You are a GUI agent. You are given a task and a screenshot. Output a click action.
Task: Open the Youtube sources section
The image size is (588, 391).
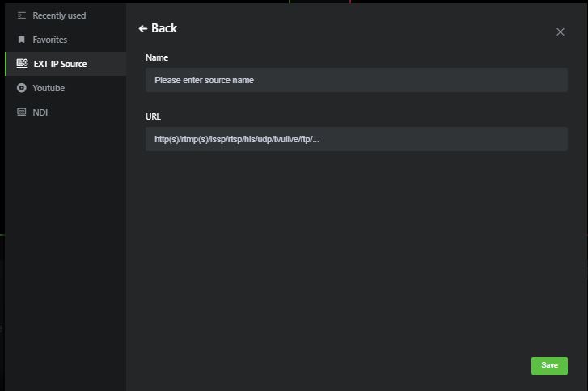coord(66,88)
